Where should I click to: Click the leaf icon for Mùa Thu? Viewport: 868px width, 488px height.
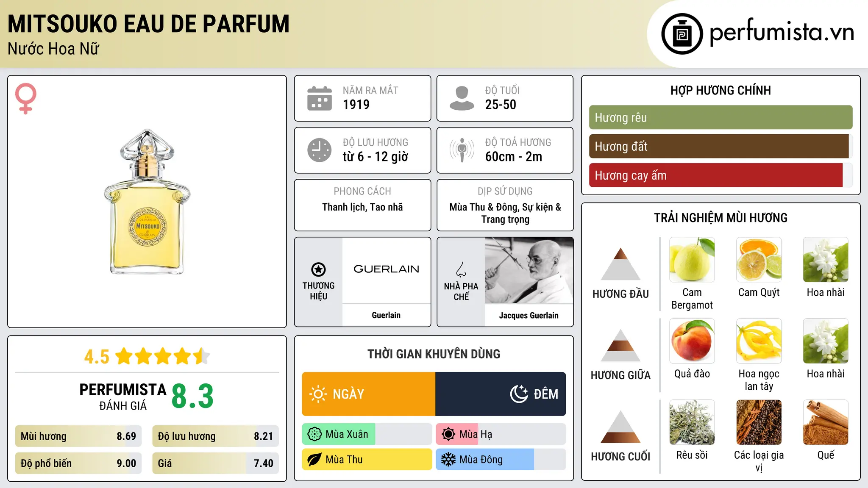pyautogui.click(x=314, y=460)
